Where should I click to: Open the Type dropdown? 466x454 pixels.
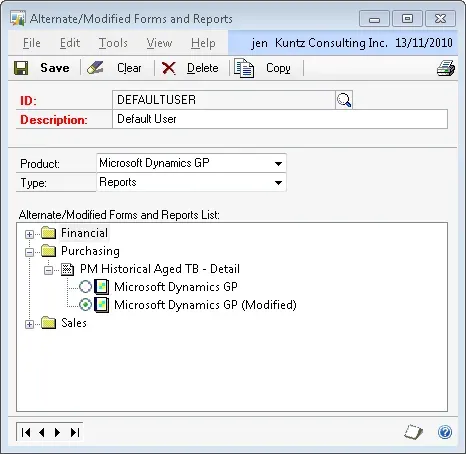278,183
